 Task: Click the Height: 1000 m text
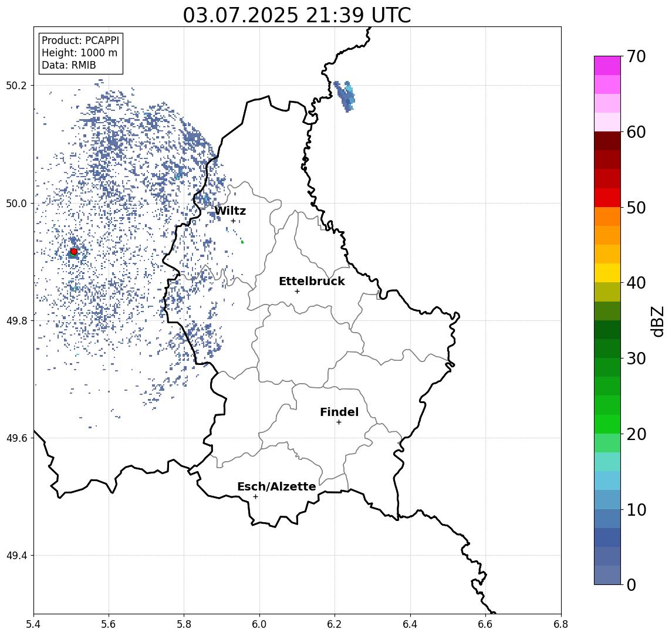(x=79, y=53)
